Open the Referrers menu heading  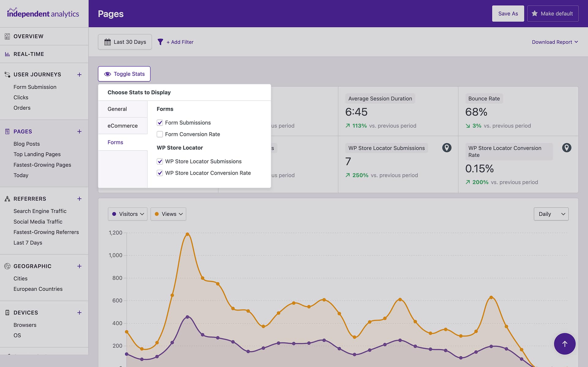click(x=30, y=199)
